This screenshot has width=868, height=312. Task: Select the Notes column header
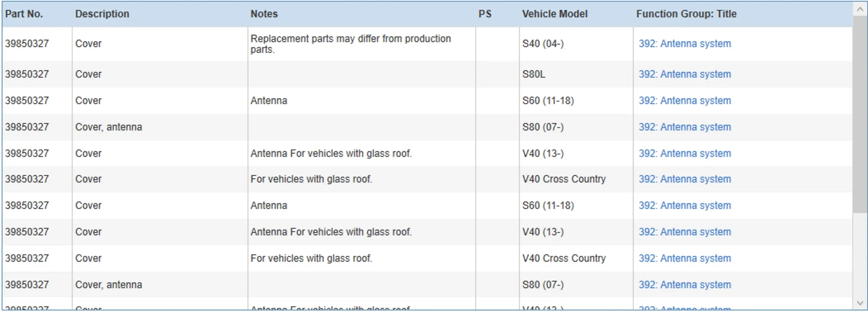coord(264,14)
